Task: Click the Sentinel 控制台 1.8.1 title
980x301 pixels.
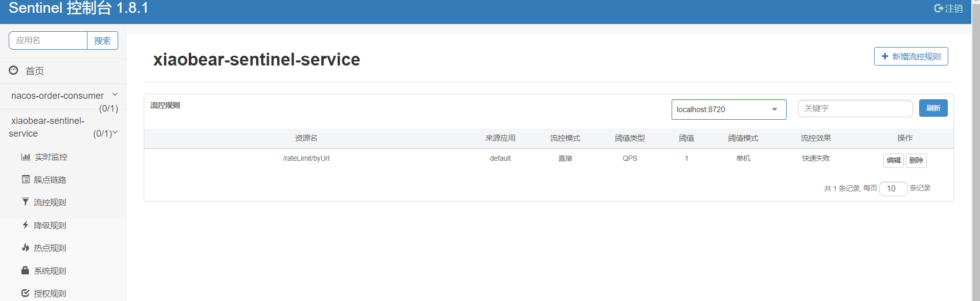Action: tap(78, 8)
